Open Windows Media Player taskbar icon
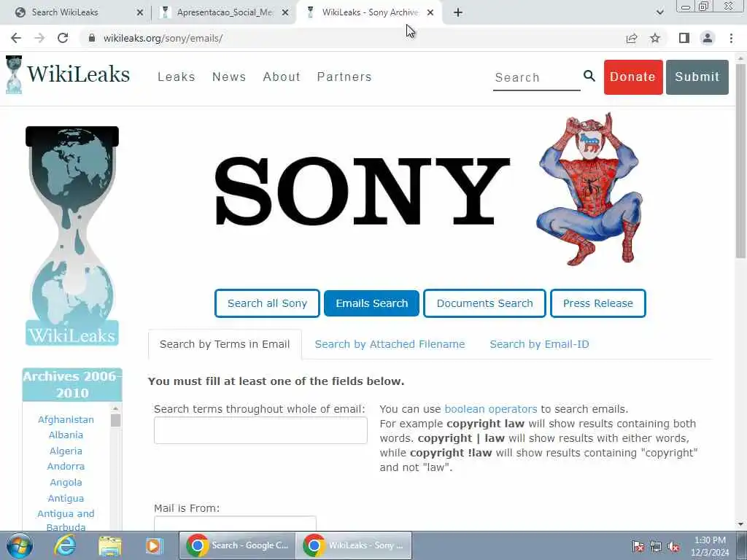Screen dimensions: 747x560 pyautogui.click(x=154, y=545)
